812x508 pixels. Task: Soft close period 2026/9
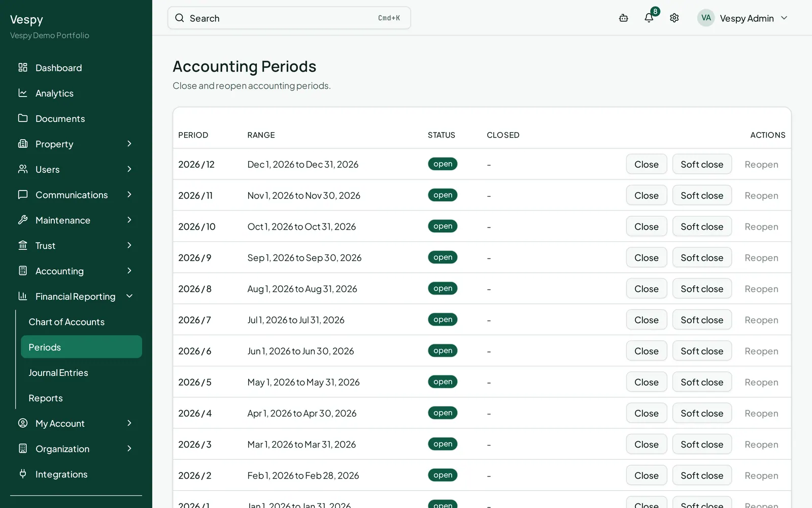click(702, 258)
